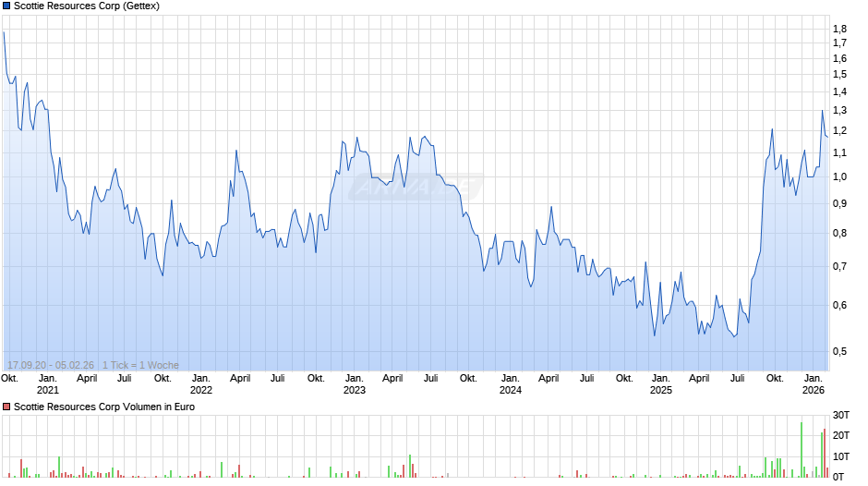Click the 'Jan. 2026' time axis label
Viewport: 868px width, 486px height.
[x=814, y=384]
